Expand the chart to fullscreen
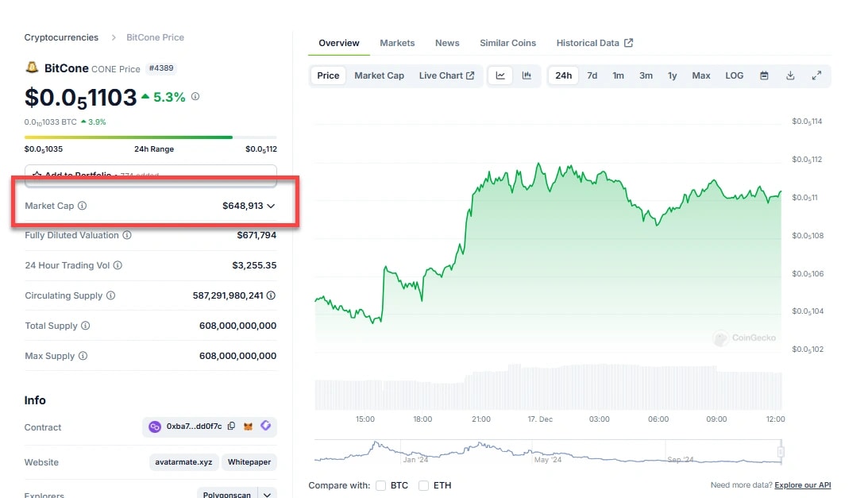Screen dimensions: 868x498 click(x=816, y=75)
